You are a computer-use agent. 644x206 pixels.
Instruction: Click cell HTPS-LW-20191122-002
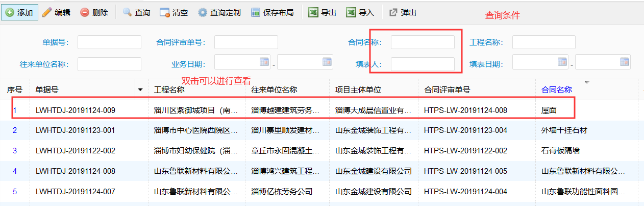465,151
